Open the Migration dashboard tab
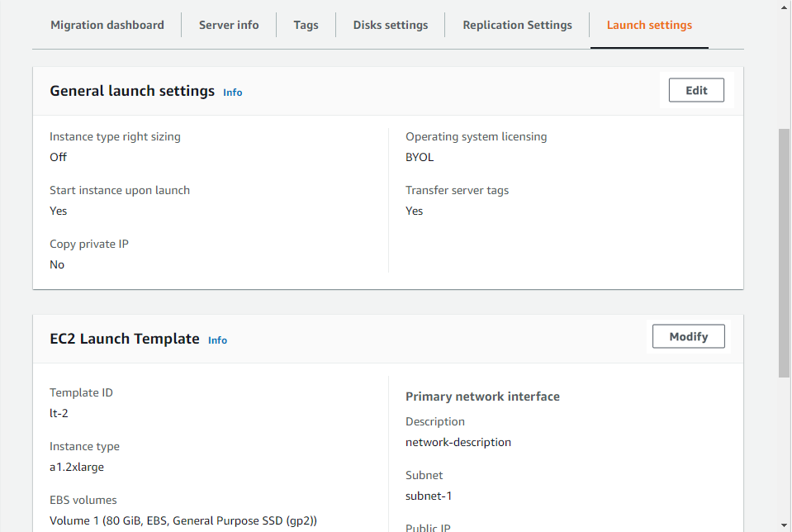Viewport: 792px width, 532px height. click(x=107, y=25)
